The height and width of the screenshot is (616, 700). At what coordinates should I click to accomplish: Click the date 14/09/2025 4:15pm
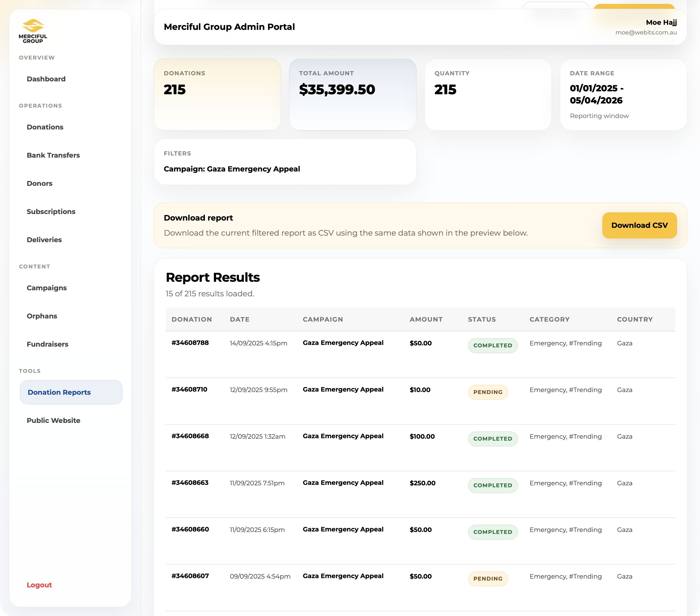coord(259,343)
